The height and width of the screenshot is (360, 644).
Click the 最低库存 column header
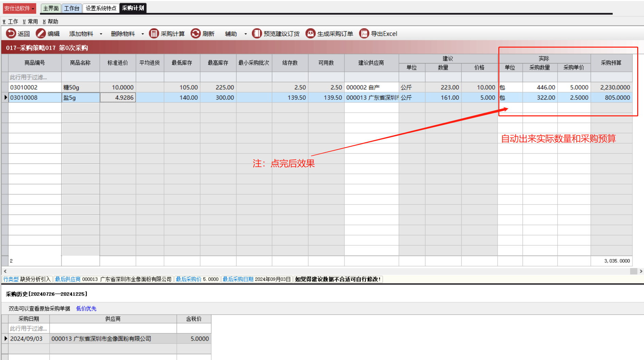click(182, 63)
